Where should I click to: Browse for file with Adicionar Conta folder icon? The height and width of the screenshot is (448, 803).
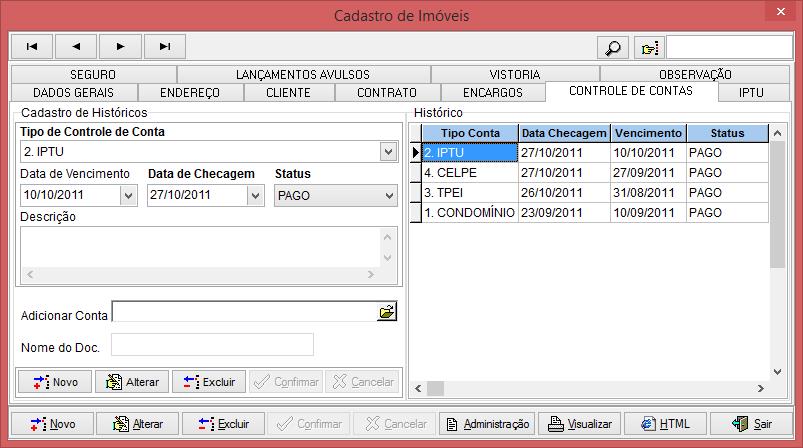(x=387, y=313)
